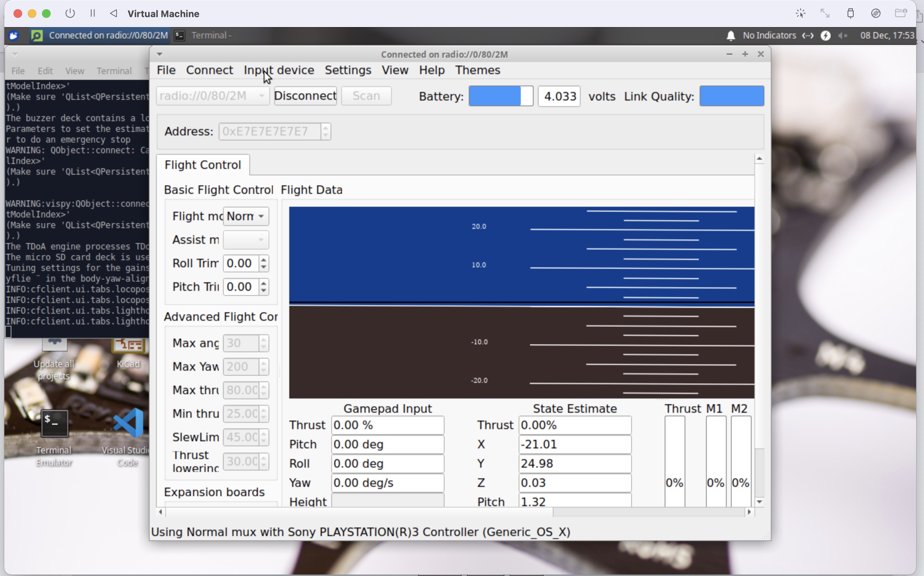
Task: Click the Xfce applications menu icon
Action: [14, 35]
